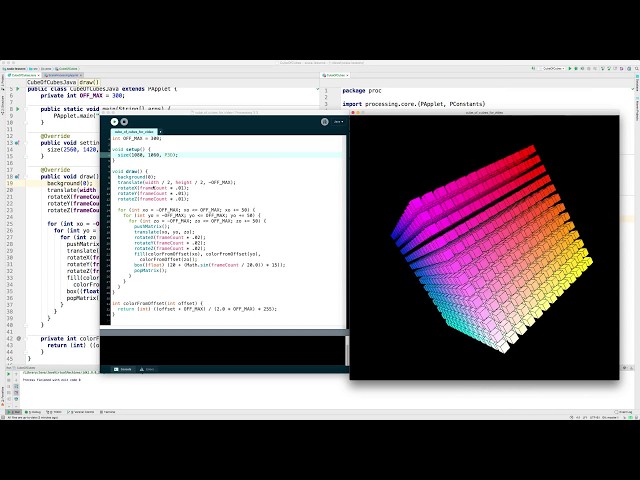640x480 pixels.
Task: Collapse the fold marker at line 10
Action: click(25, 122)
